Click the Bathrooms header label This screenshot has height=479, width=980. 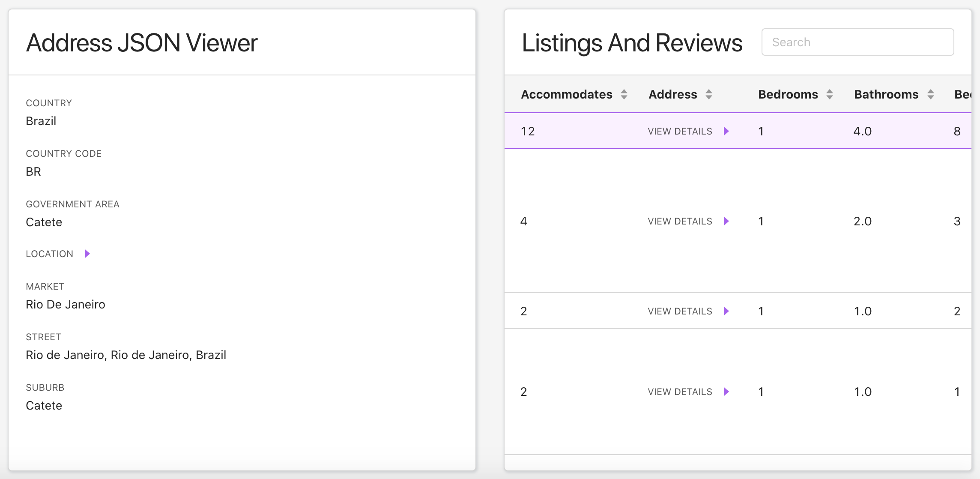pos(886,94)
